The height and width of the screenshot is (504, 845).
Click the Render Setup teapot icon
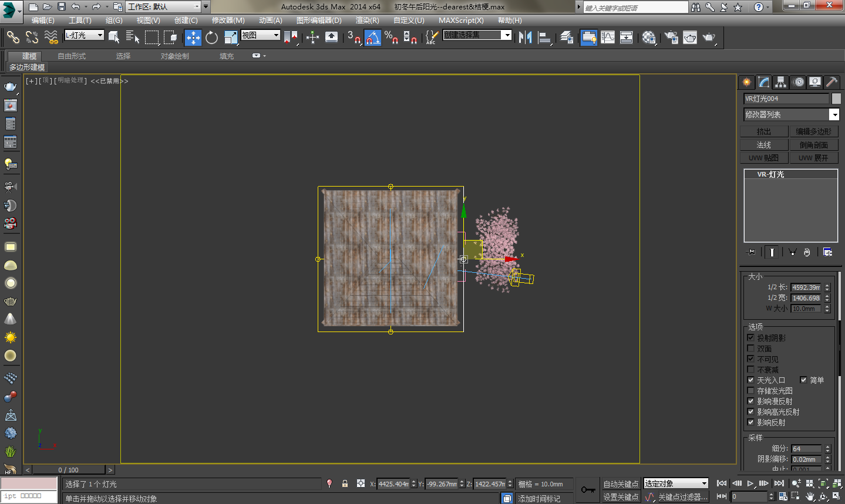click(671, 38)
